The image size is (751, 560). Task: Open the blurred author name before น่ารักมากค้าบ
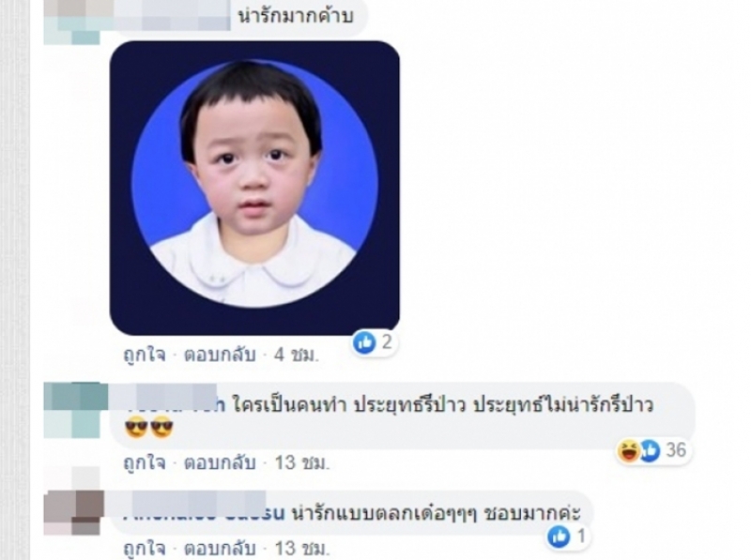click(x=174, y=15)
